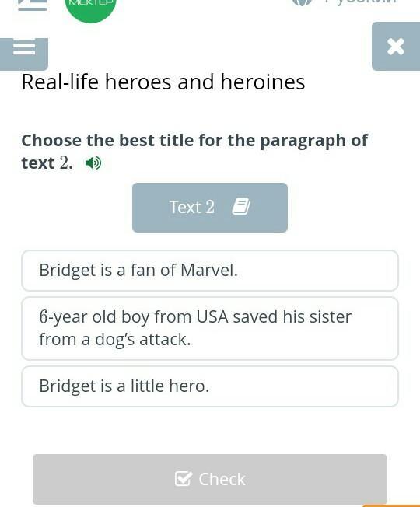The image size is (420, 507).
Task: Open the language selector at top right
Action: click(x=345, y=2)
